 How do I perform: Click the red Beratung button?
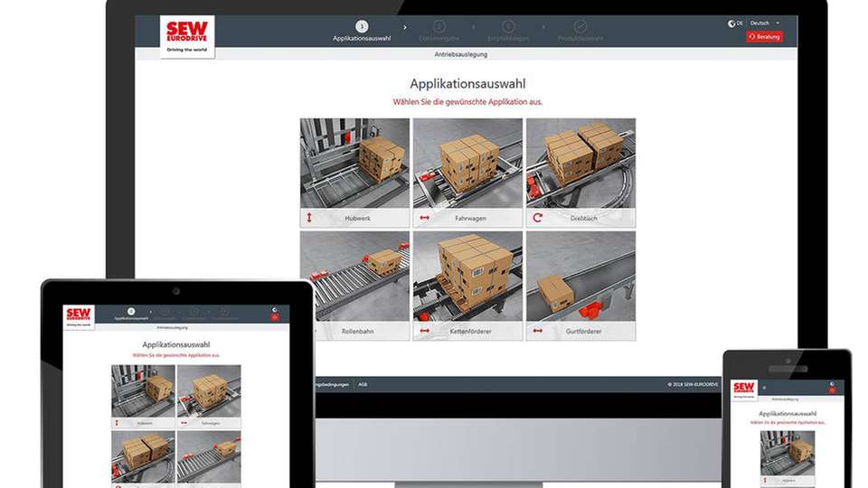(x=764, y=36)
